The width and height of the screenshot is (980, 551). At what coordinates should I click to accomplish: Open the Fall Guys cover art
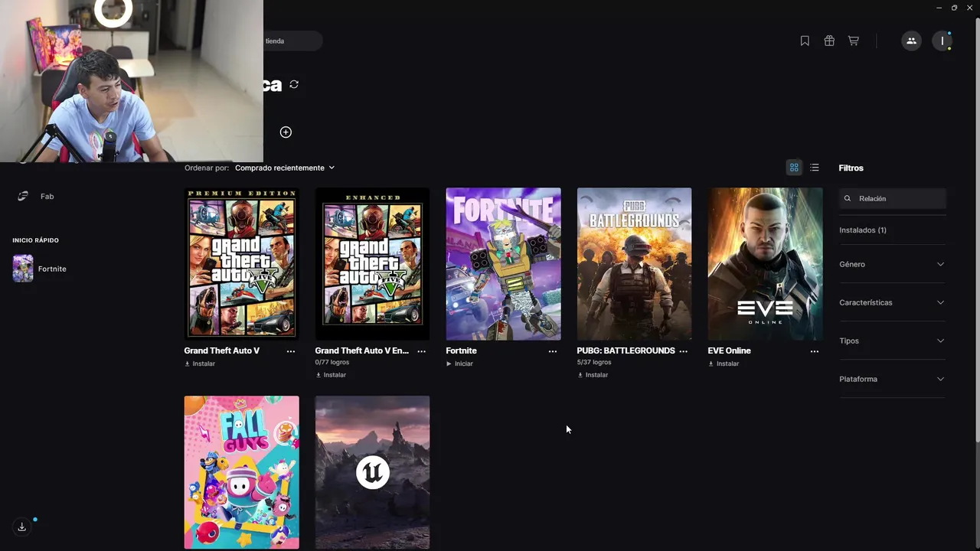(x=241, y=472)
